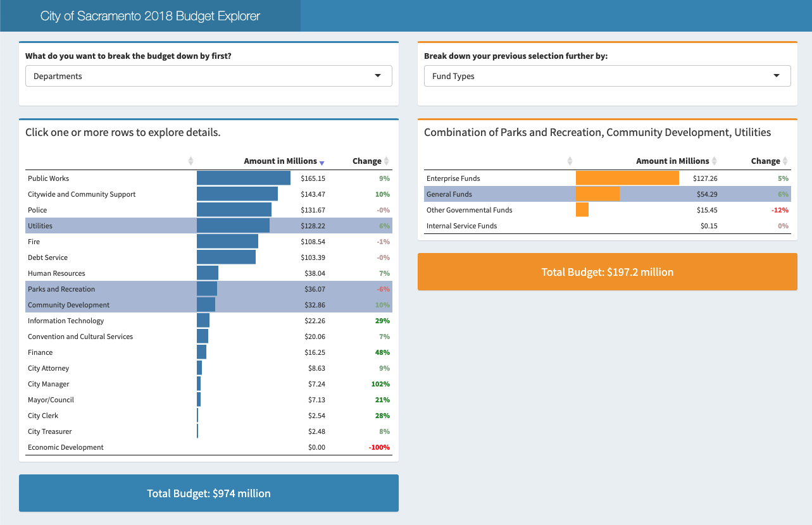
Task: Click the $165.15 amount for Public Works
Action: pos(313,178)
